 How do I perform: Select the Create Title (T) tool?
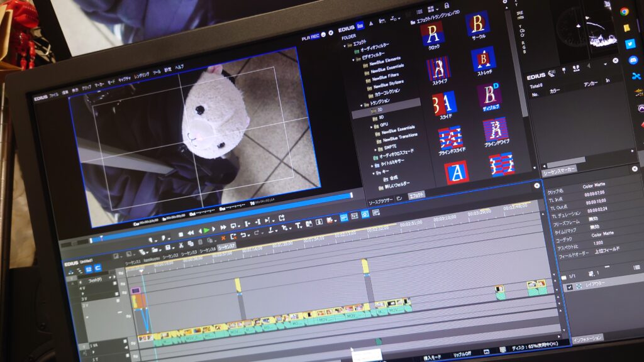[299, 224]
